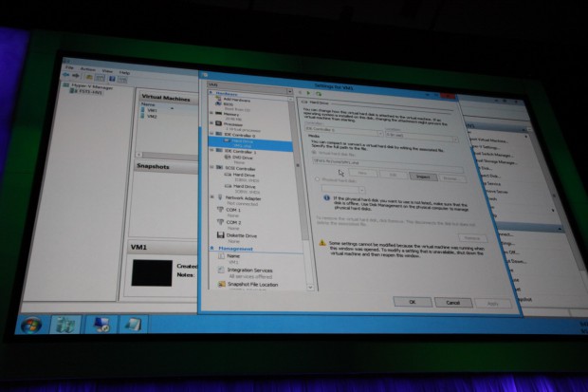Select the Processor hardware item
This screenshot has height=392, width=588.
click(233, 123)
